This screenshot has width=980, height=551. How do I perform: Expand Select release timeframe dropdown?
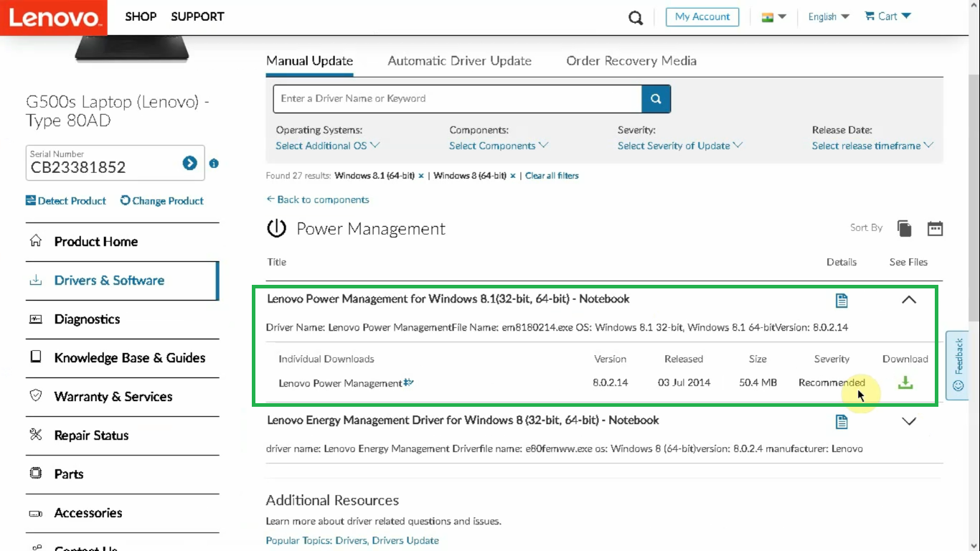872,146
